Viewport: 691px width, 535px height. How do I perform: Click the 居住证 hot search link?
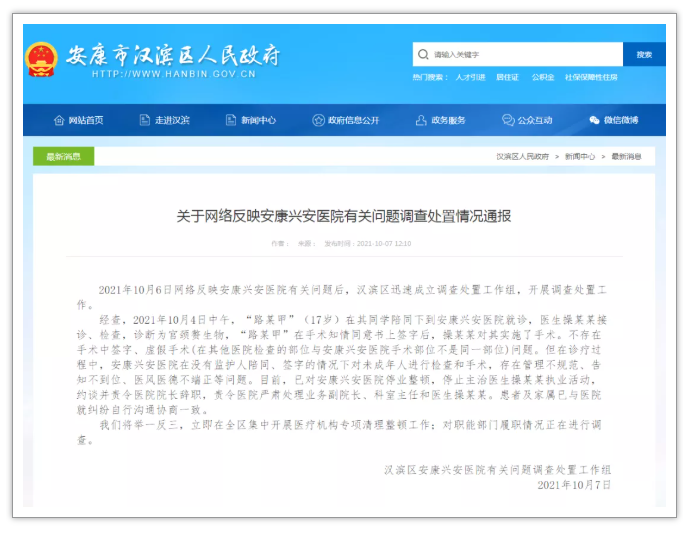coord(508,77)
